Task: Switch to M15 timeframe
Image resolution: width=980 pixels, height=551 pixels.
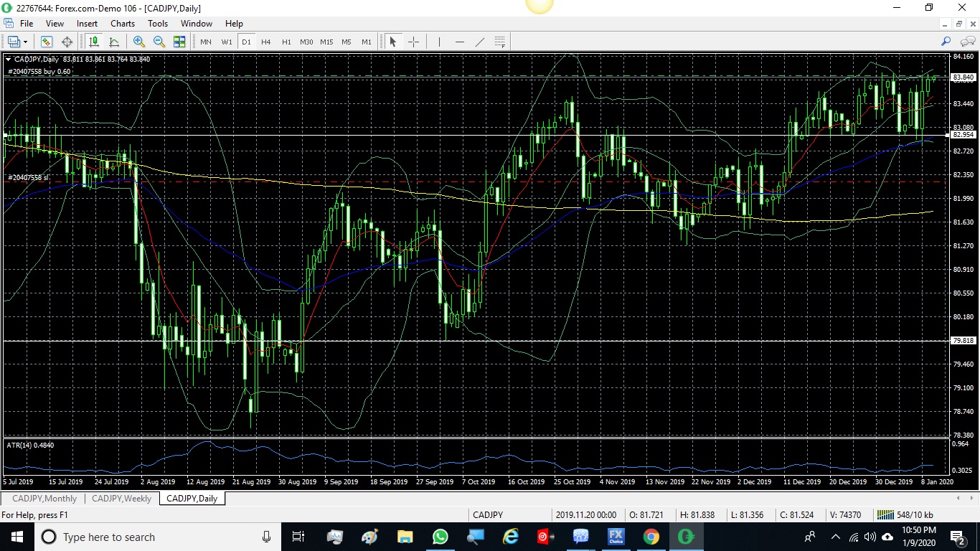Action: 326,42
